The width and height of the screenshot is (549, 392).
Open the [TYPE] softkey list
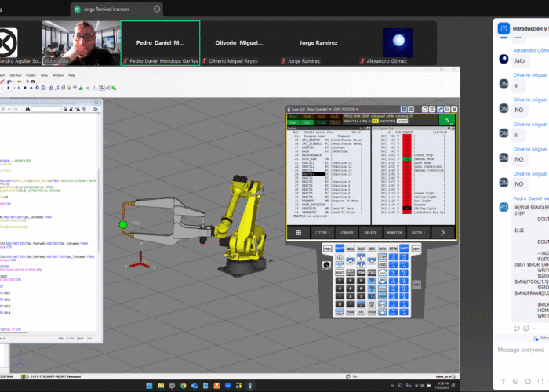pyautogui.click(x=322, y=233)
